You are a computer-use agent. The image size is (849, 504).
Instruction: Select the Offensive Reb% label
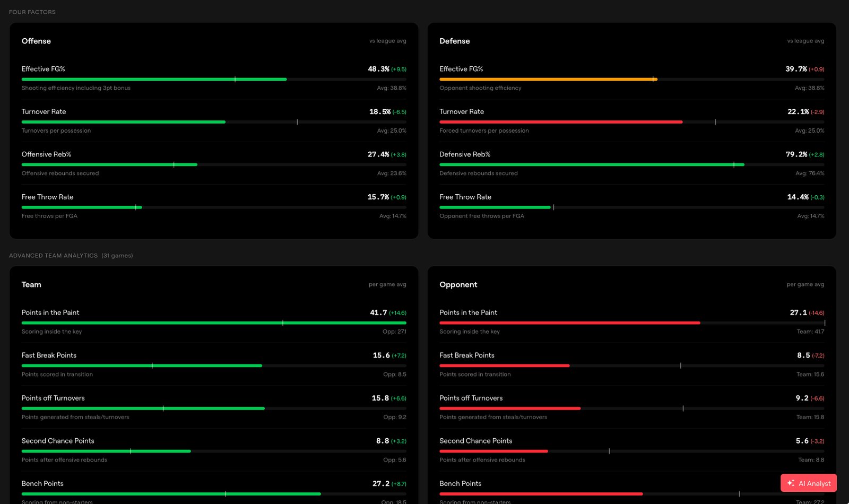46,154
